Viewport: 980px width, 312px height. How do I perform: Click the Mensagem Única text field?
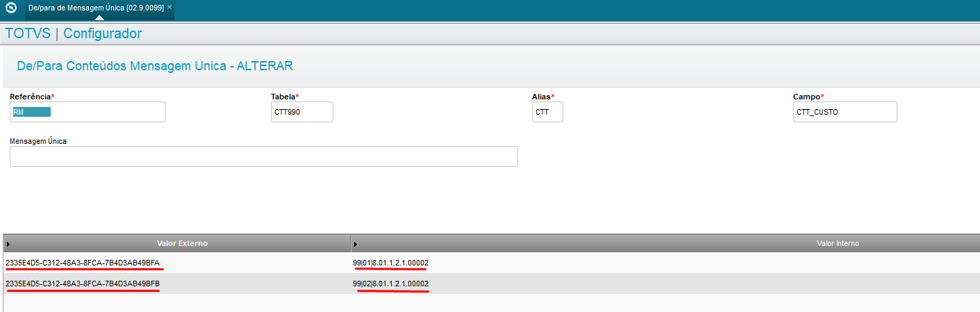tap(264, 156)
